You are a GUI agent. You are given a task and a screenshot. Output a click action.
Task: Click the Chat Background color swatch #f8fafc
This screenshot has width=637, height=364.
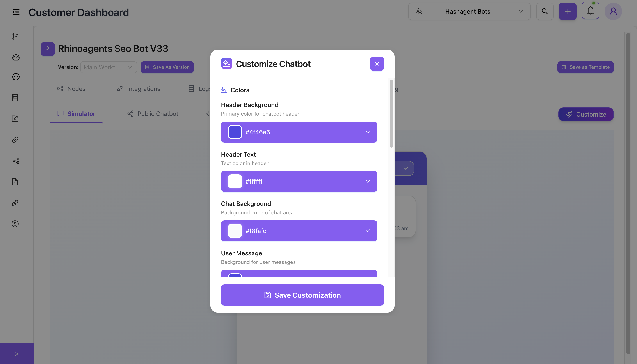point(235,230)
